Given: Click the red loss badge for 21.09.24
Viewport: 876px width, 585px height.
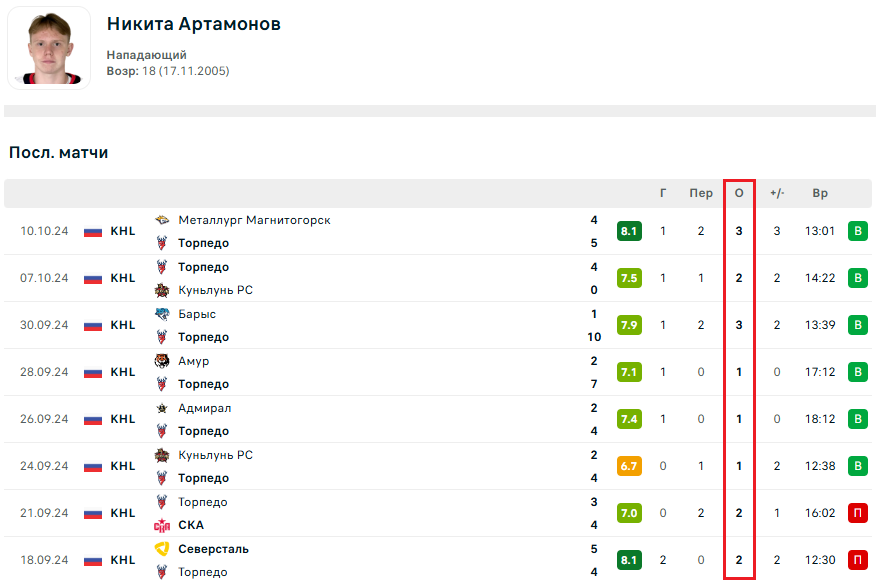Looking at the screenshot, I should [857, 513].
